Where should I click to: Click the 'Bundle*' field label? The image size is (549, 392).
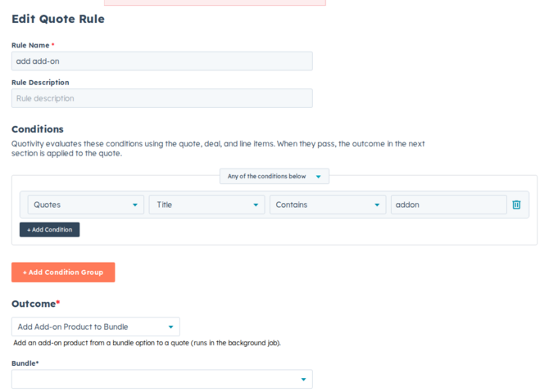click(x=25, y=363)
